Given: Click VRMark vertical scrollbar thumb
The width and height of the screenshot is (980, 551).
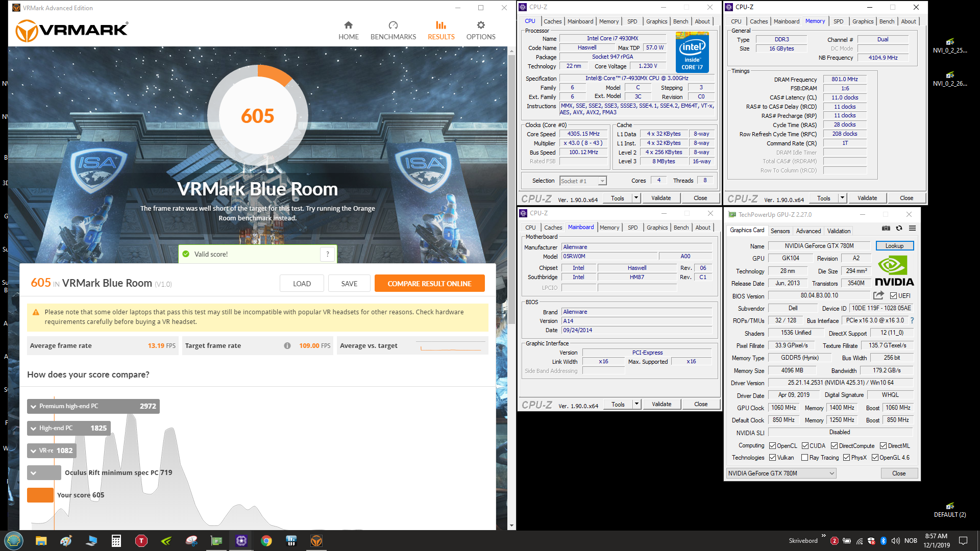Looking at the screenshot, I should pos(511,189).
